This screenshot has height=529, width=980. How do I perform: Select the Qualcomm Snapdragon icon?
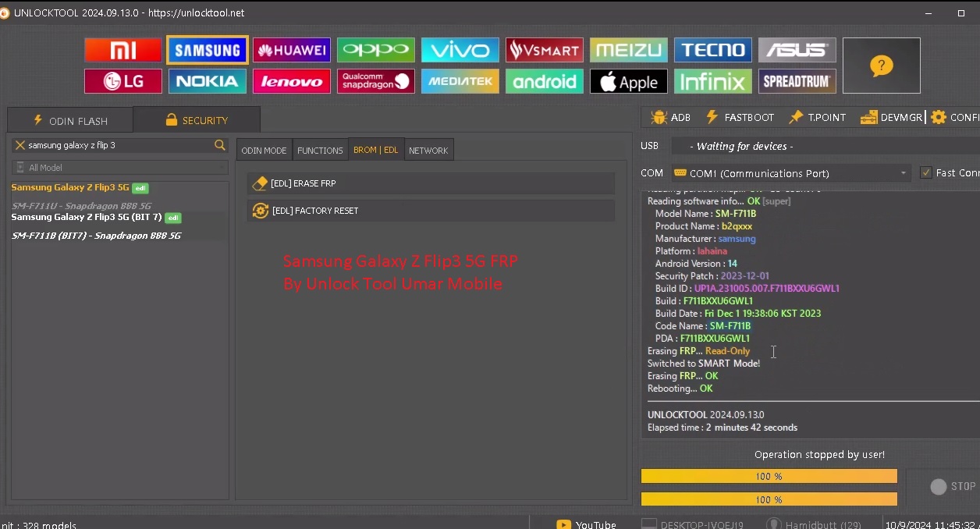coord(376,81)
